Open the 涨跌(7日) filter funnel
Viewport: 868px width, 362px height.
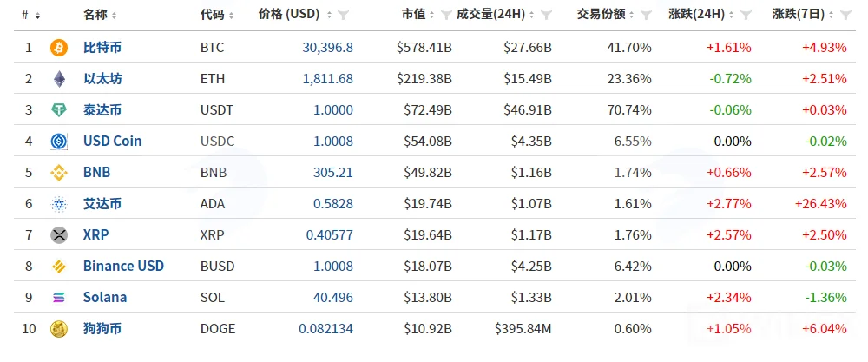tap(845, 15)
